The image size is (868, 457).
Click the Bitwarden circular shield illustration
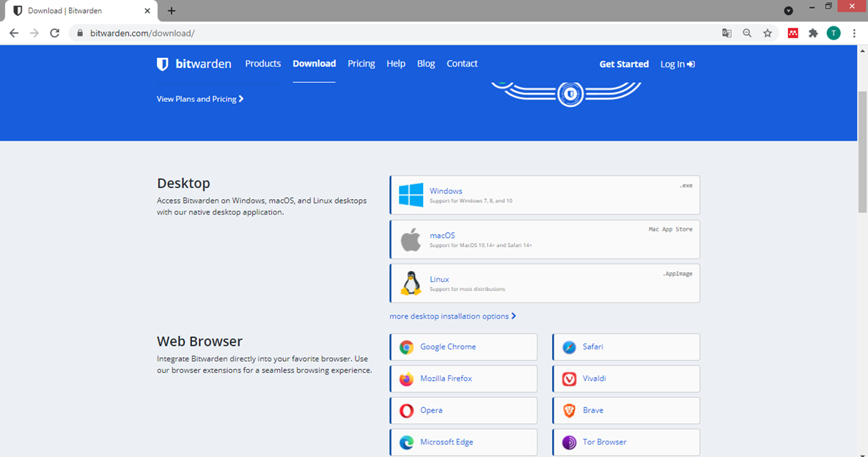[x=570, y=94]
